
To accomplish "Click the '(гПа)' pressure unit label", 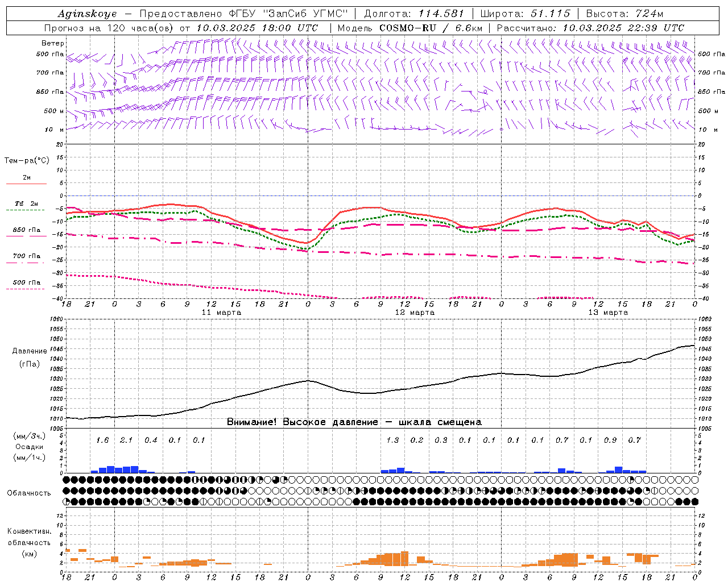I will pyautogui.click(x=30, y=364).
